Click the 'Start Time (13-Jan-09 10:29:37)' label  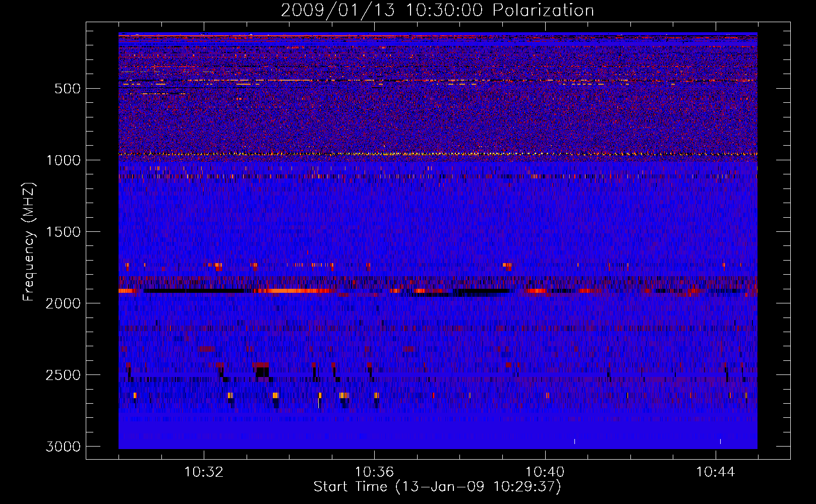click(437, 487)
